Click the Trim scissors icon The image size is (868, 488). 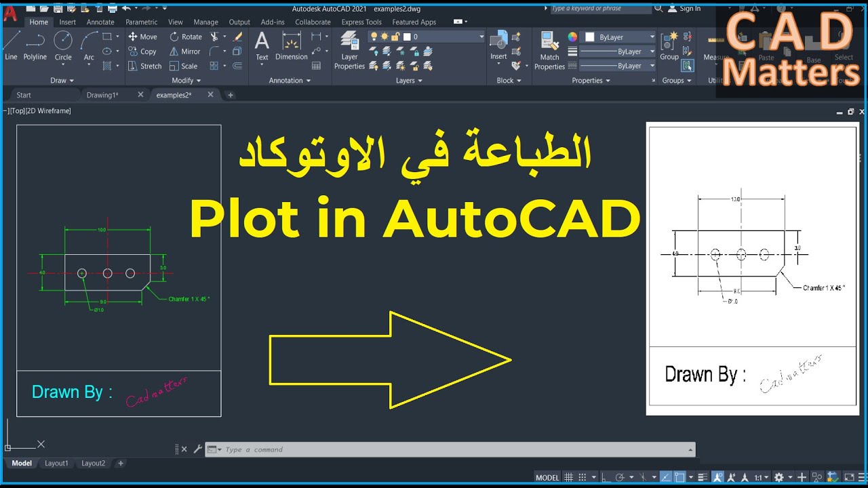(x=214, y=37)
